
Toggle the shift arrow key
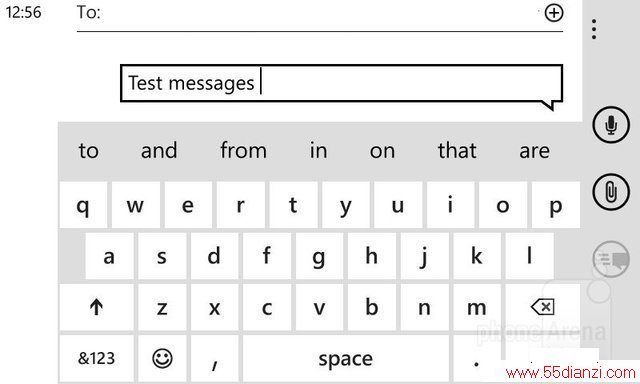(96, 307)
